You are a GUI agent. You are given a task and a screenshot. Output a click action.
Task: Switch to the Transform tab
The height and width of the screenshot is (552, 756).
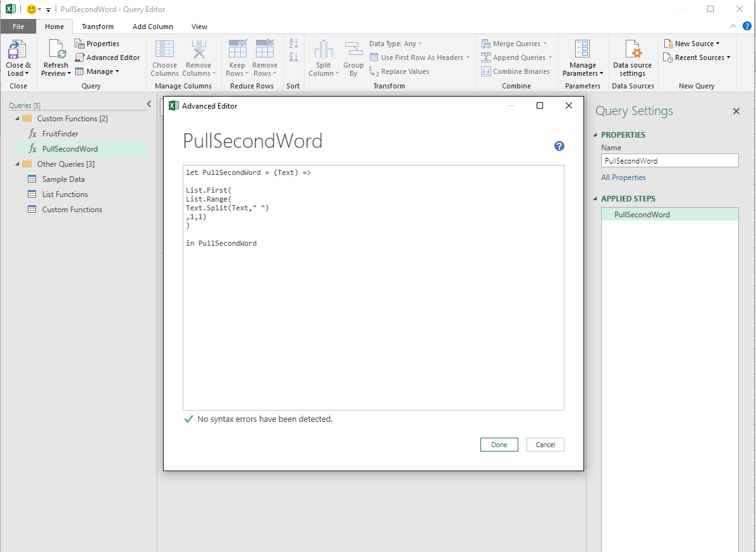[98, 27]
